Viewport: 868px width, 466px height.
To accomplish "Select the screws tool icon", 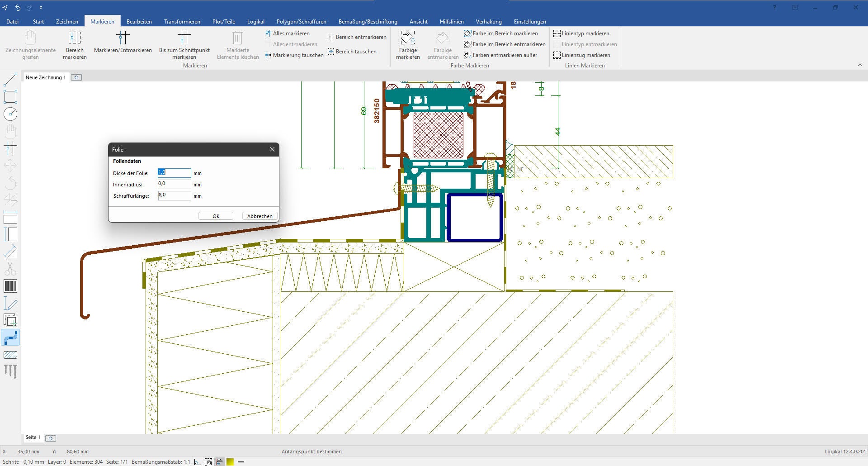I will (x=10, y=371).
